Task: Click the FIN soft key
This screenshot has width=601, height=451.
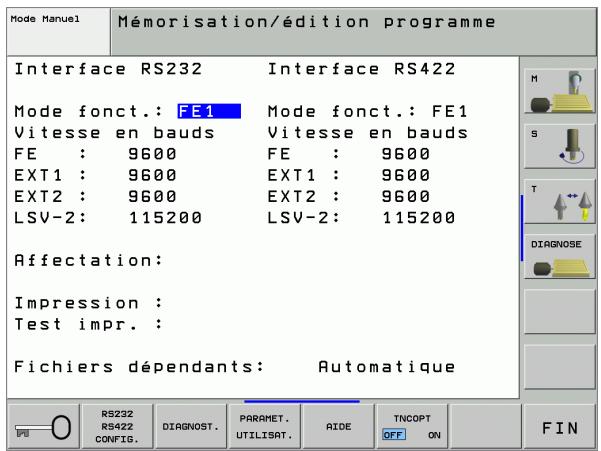Action: (x=560, y=426)
